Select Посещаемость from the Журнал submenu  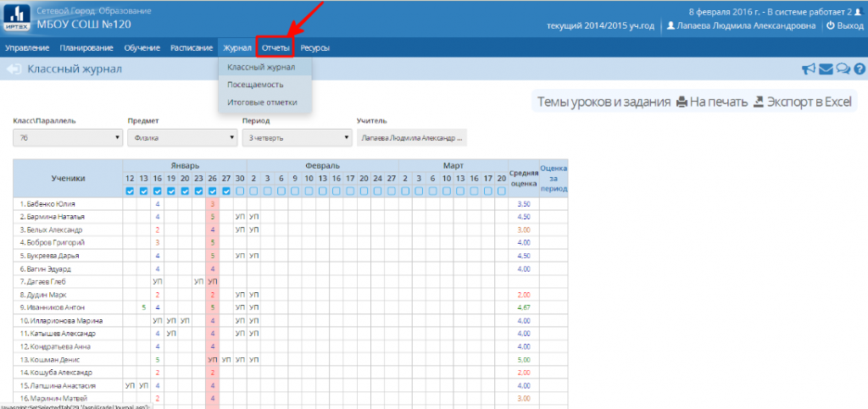coord(255,85)
